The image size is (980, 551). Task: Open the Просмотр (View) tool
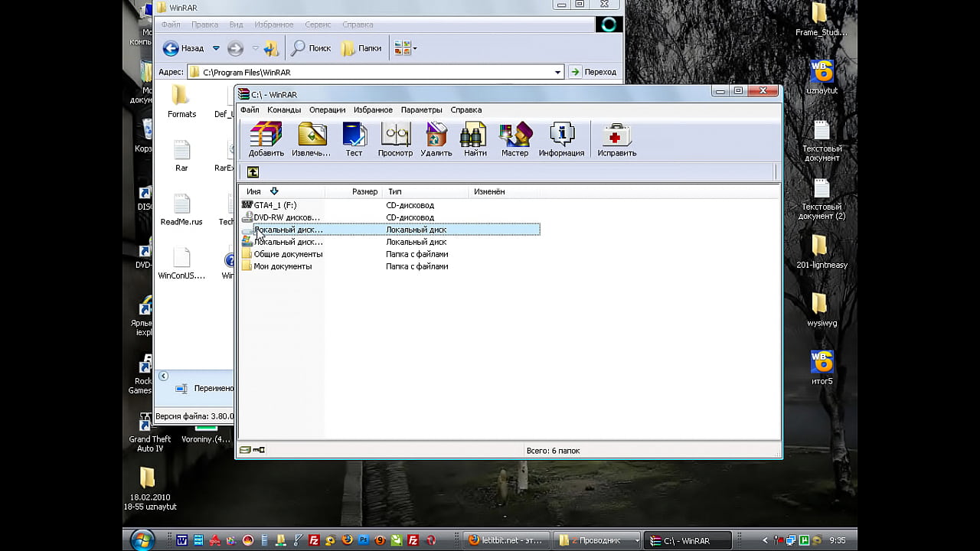click(395, 139)
